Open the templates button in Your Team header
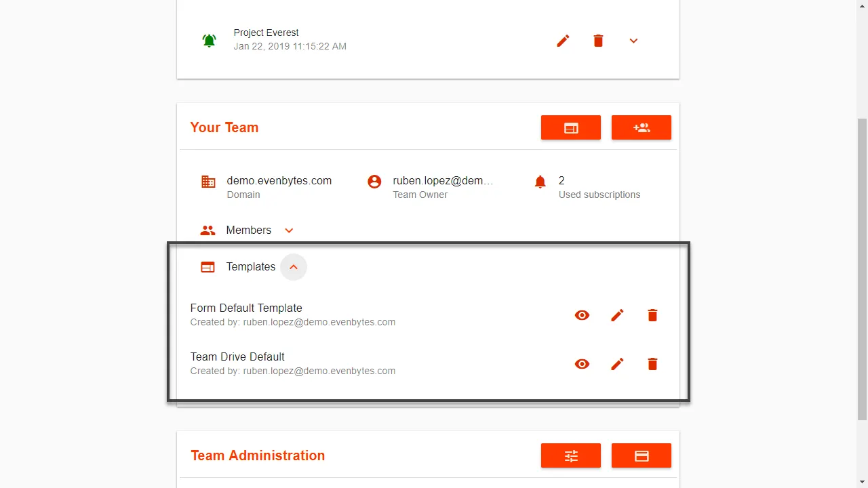Viewport: 868px width, 488px height. [x=571, y=127]
